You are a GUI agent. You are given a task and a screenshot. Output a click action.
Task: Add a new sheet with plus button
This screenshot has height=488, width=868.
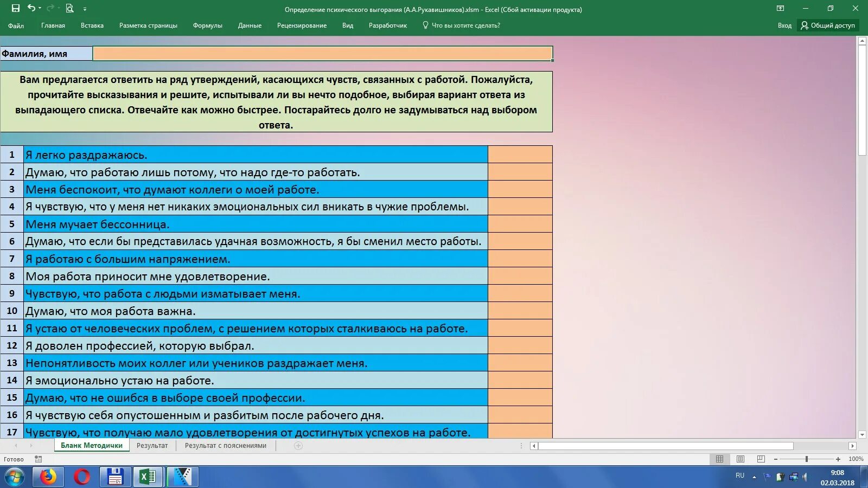[298, 446]
